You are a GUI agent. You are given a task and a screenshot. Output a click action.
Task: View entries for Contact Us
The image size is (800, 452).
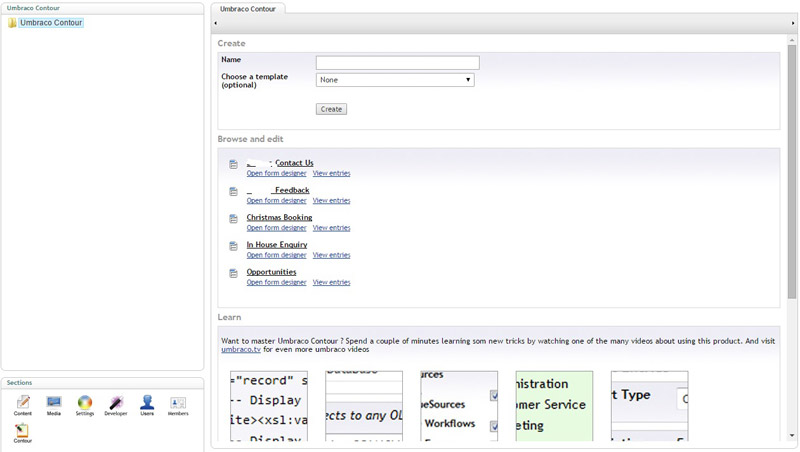pos(332,173)
